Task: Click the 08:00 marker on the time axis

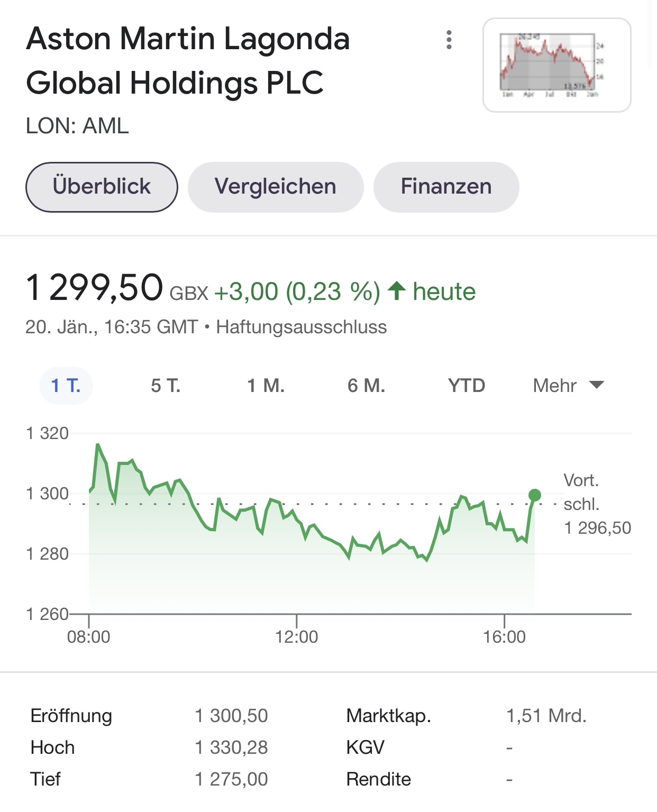Action: [x=89, y=636]
